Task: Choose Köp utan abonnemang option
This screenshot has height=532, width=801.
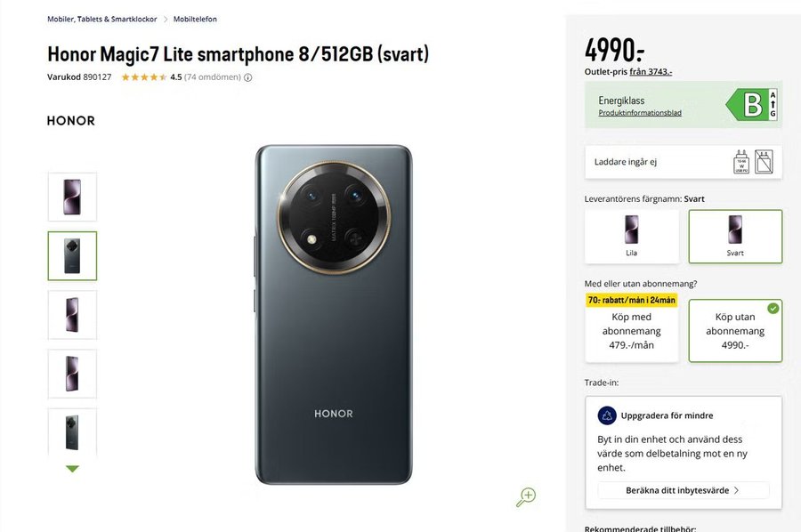Action: pyautogui.click(x=735, y=330)
